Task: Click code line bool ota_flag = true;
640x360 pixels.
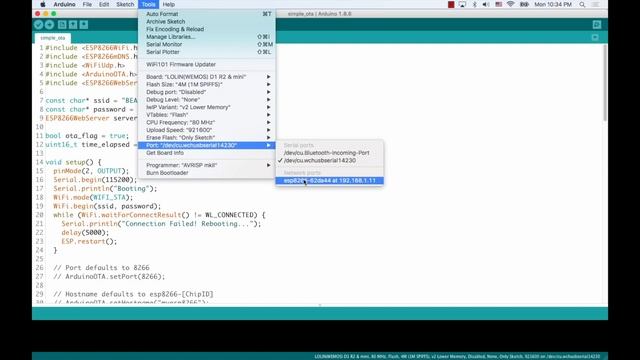Action: click(x=87, y=136)
